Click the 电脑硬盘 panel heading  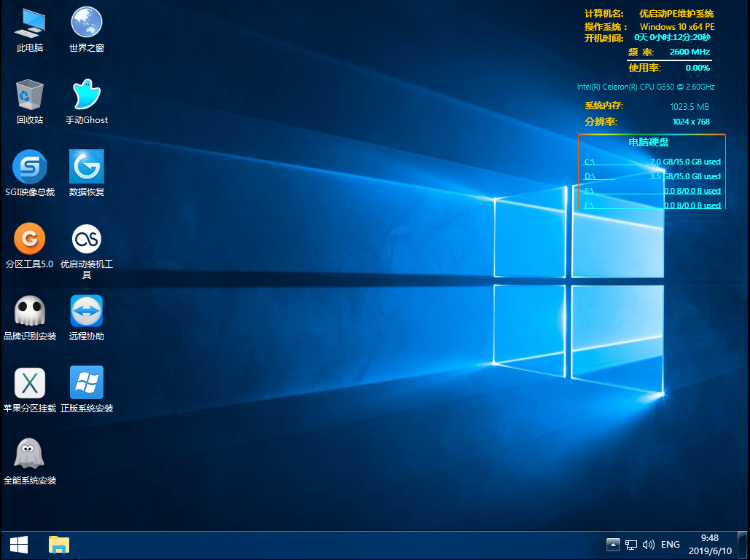[649, 143]
